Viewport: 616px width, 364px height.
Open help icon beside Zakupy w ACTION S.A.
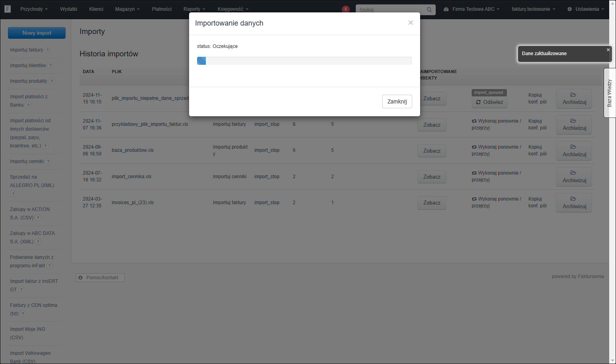coord(38,218)
